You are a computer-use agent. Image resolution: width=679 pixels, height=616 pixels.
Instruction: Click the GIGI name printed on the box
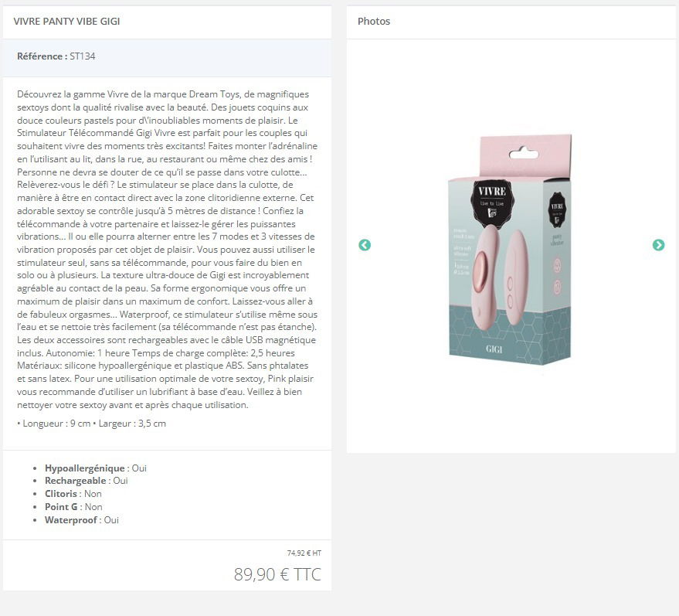point(494,349)
